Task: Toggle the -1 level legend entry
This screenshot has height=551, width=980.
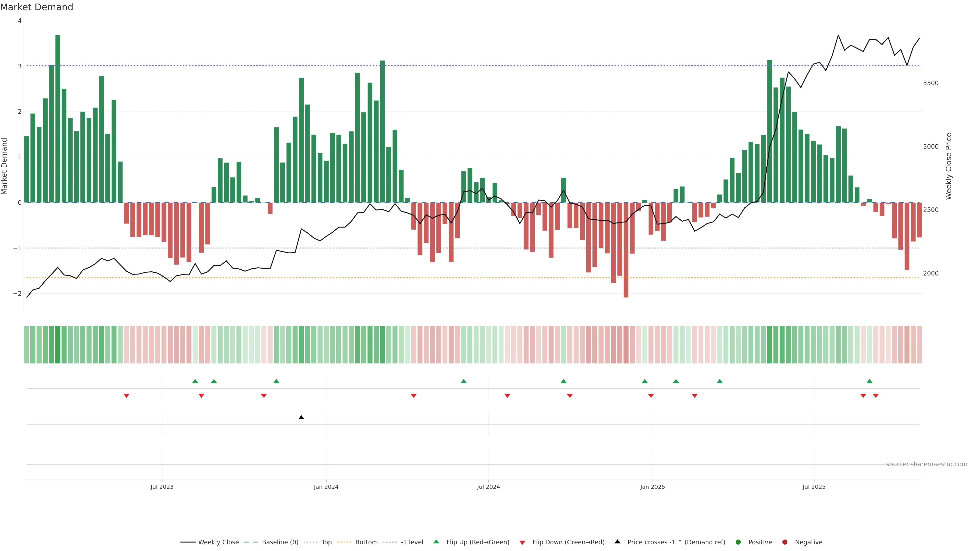Action: click(x=412, y=542)
